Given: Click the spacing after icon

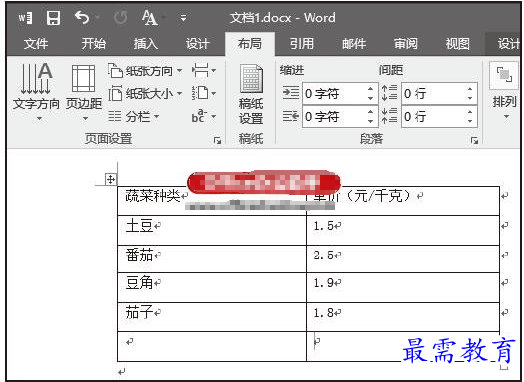Looking at the screenshot, I should (x=390, y=116).
